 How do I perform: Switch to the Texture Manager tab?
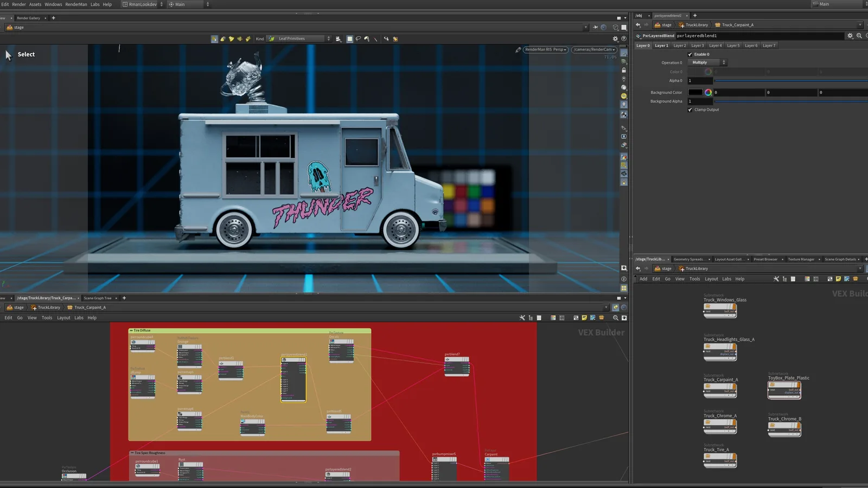pos(801,260)
